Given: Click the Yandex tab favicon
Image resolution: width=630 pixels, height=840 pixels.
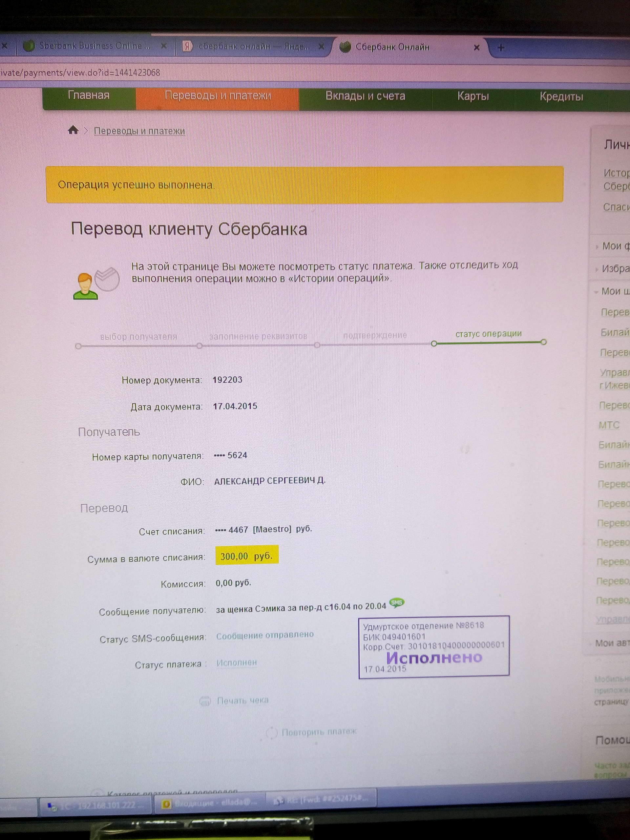Looking at the screenshot, I should point(187,46).
